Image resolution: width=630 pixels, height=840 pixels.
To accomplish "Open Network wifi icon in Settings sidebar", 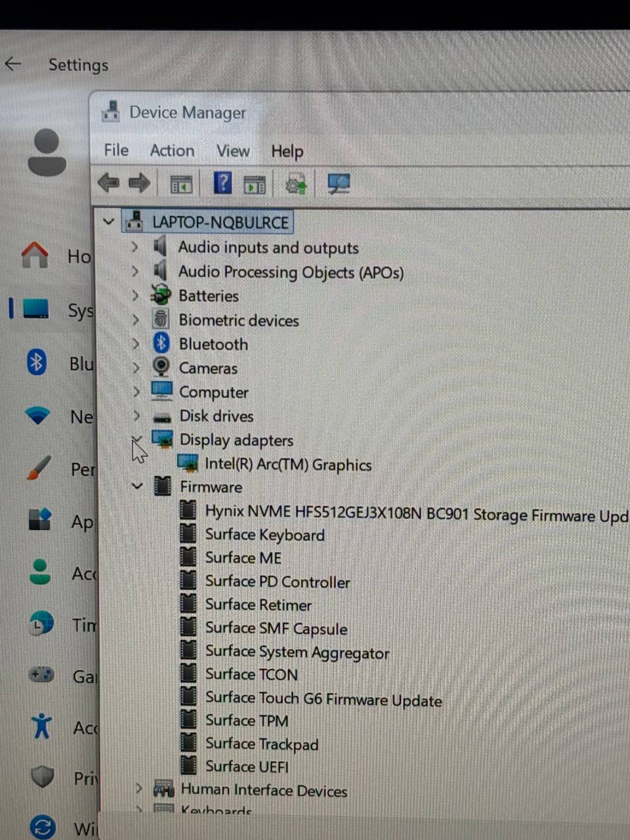I will [37, 415].
